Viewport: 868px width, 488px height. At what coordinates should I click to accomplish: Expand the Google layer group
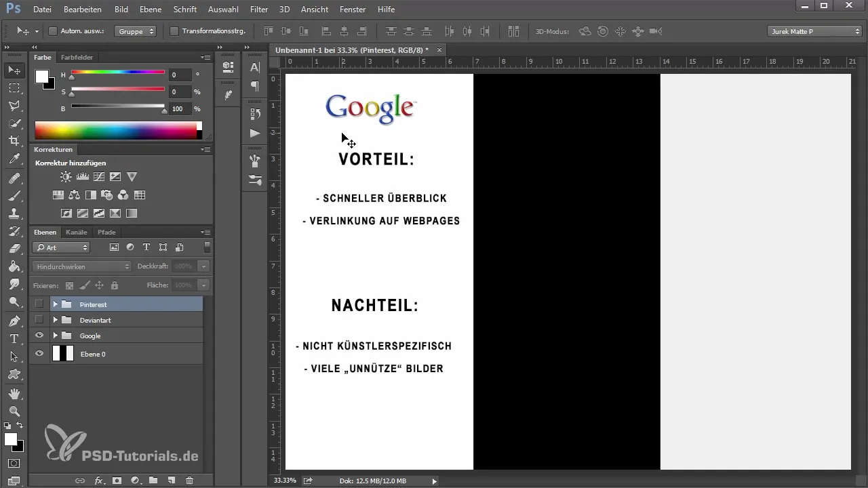point(55,335)
